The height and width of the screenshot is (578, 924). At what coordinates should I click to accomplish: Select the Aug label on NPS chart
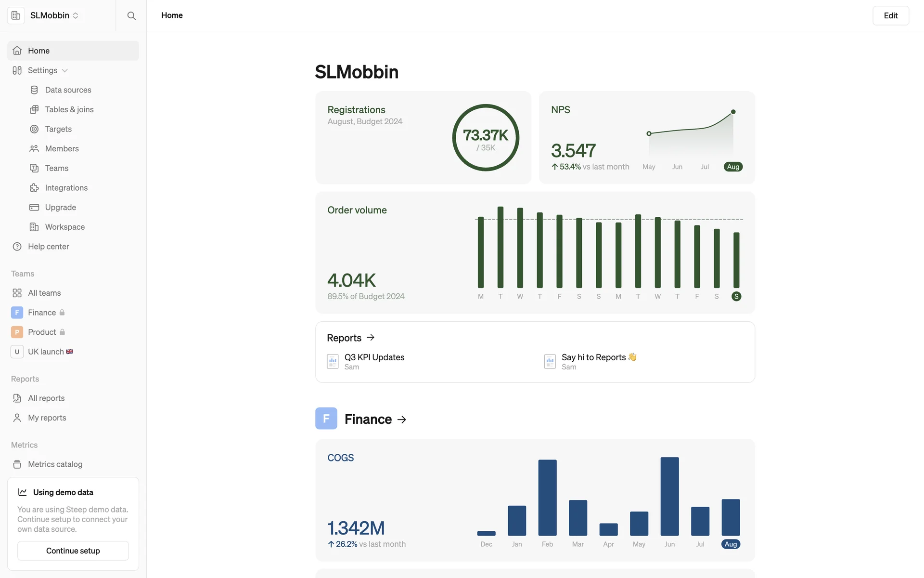pos(733,167)
